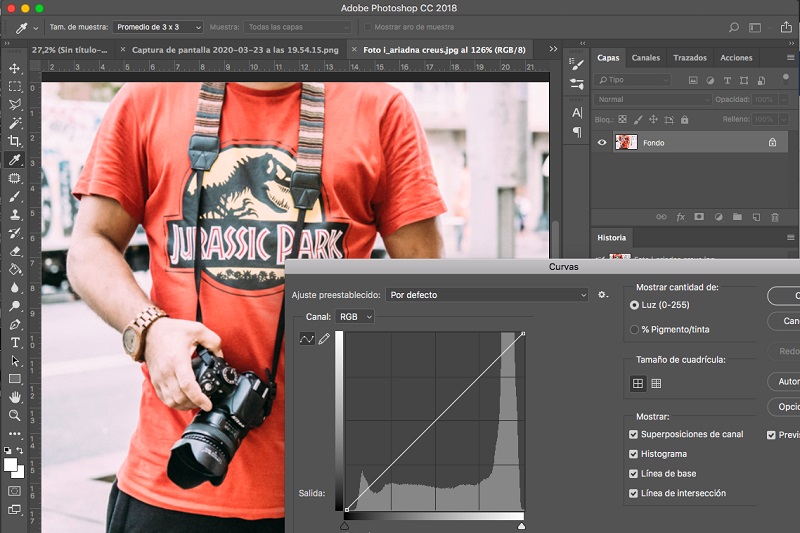
Task: Open the Canal RGB dropdown
Action: (355, 317)
